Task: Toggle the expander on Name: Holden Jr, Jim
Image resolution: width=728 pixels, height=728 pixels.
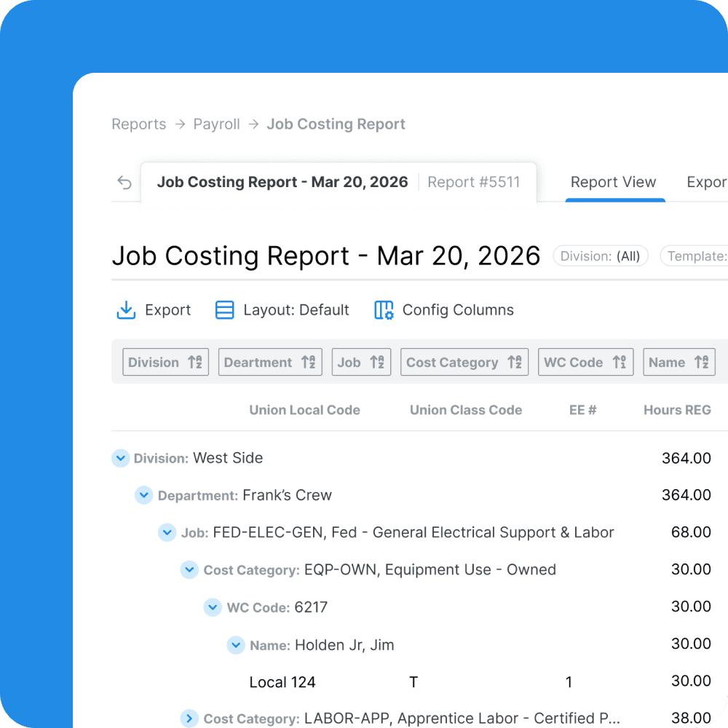Action: coord(236,645)
